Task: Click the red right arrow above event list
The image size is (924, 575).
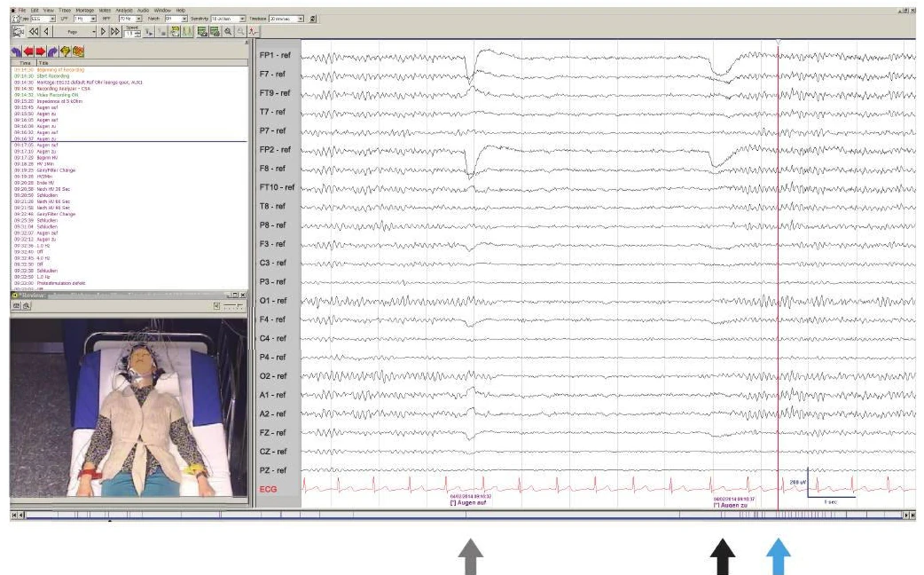Action: point(40,51)
